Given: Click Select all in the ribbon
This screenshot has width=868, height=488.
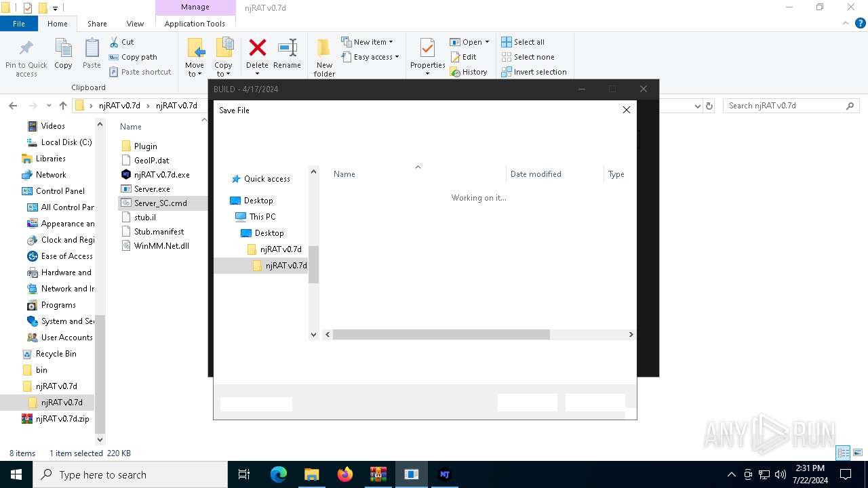Looking at the screenshot, I should click(523, 42).
